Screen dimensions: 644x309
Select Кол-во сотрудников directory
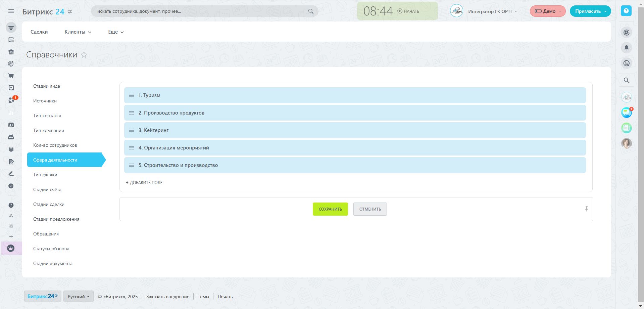[x=55, y=145]
